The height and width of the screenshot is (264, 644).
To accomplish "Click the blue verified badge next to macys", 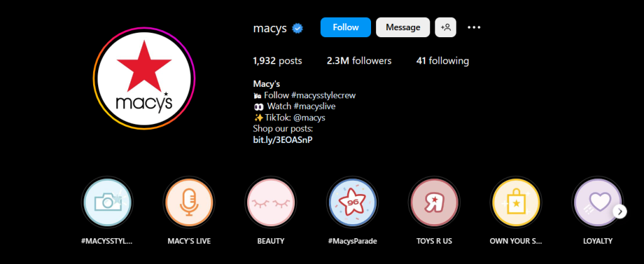I will [x=297, y=28].
